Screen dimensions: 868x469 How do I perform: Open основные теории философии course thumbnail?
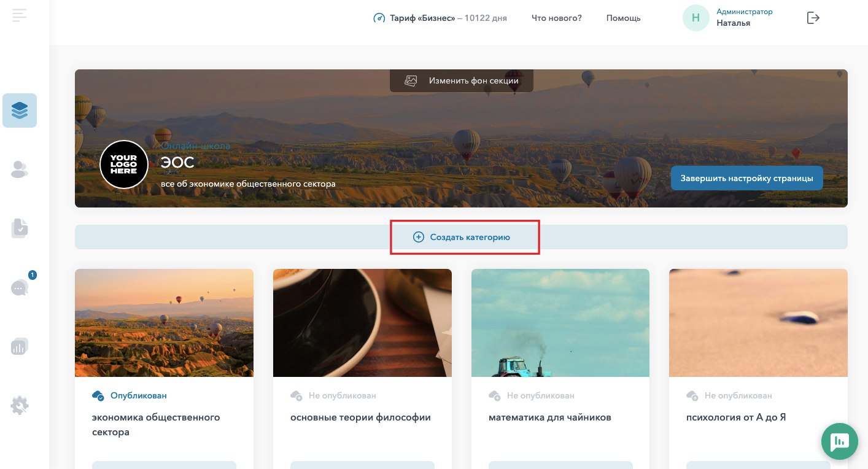pyautogui.click(x=362, y=323)
